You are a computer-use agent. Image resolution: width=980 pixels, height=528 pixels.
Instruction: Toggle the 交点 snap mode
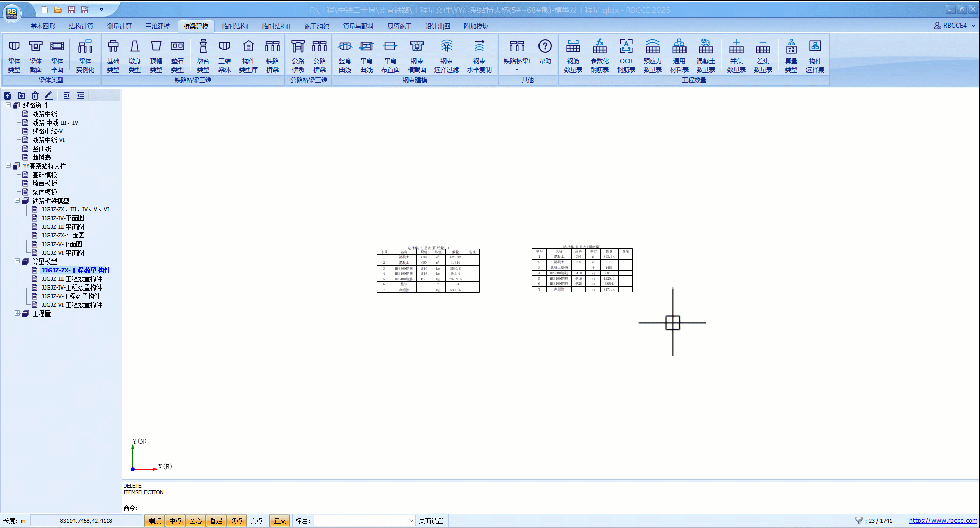pyautogui.click(x=256, y=521)
